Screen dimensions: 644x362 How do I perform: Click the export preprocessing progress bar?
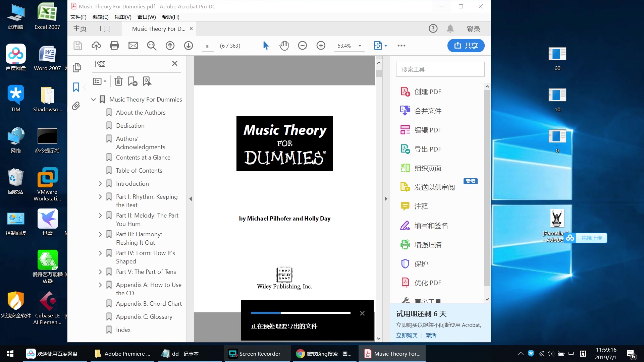click(301, 313)
